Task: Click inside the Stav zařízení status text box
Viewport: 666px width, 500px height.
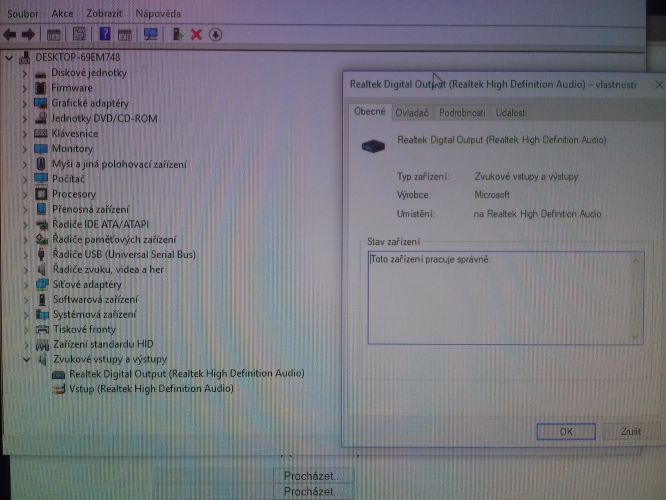Action: (x=505, y=298)
